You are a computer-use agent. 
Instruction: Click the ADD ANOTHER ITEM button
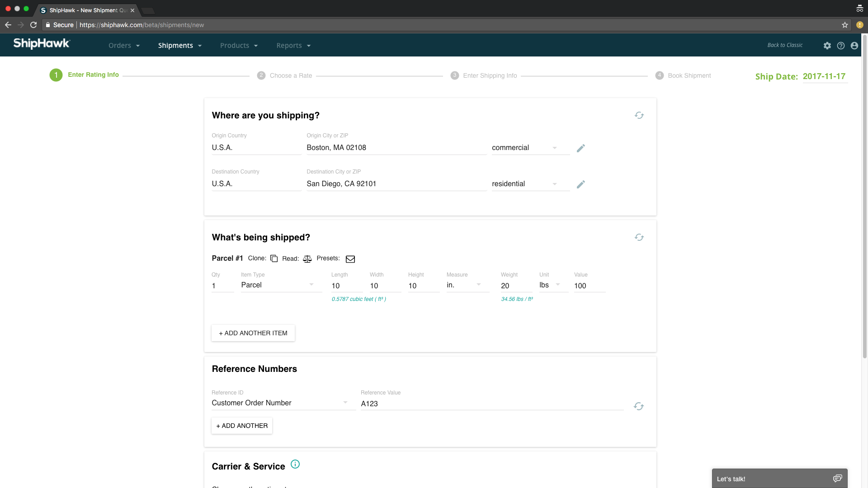coord(253,333)
